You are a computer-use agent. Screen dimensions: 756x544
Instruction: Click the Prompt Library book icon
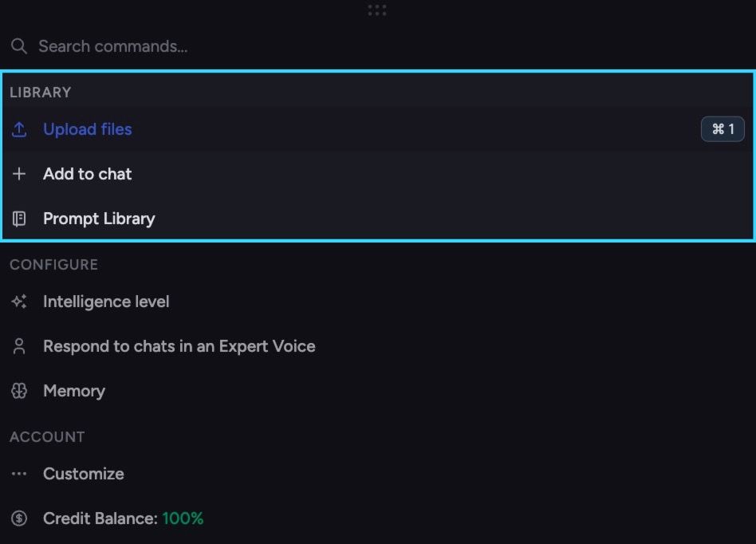[x=19, y=219]
